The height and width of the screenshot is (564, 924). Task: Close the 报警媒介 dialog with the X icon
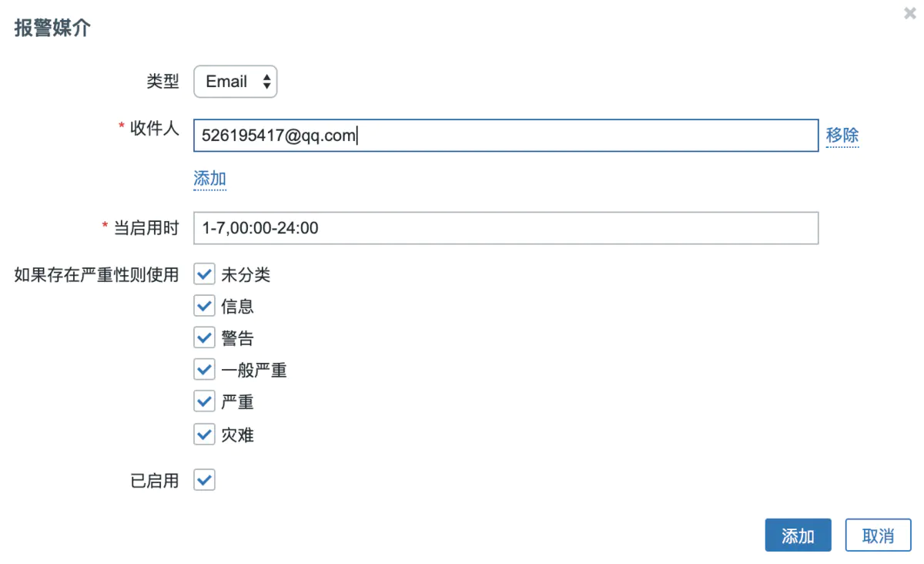click(x=910, y=13)
